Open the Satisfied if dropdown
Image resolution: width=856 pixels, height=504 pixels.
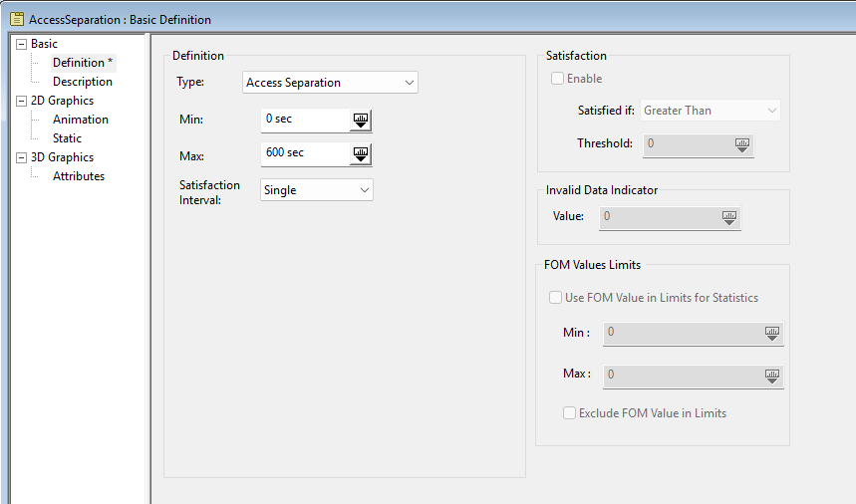click(x=711, y=111)
